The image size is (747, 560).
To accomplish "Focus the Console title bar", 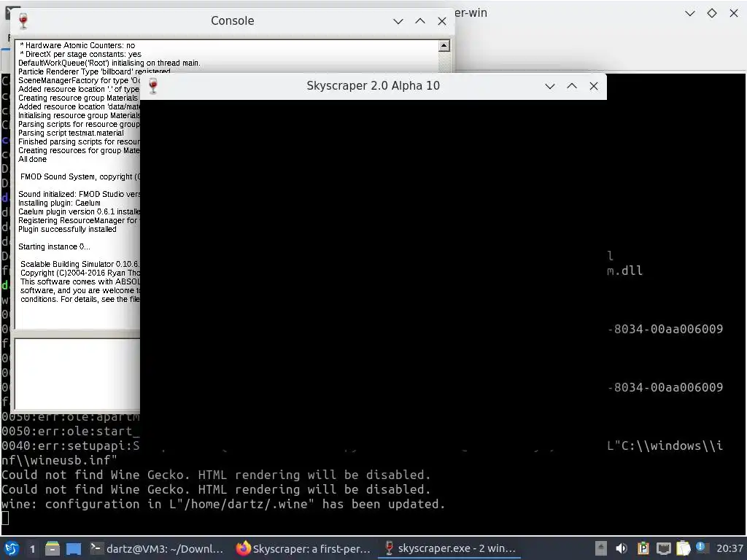I will [233, 21].
